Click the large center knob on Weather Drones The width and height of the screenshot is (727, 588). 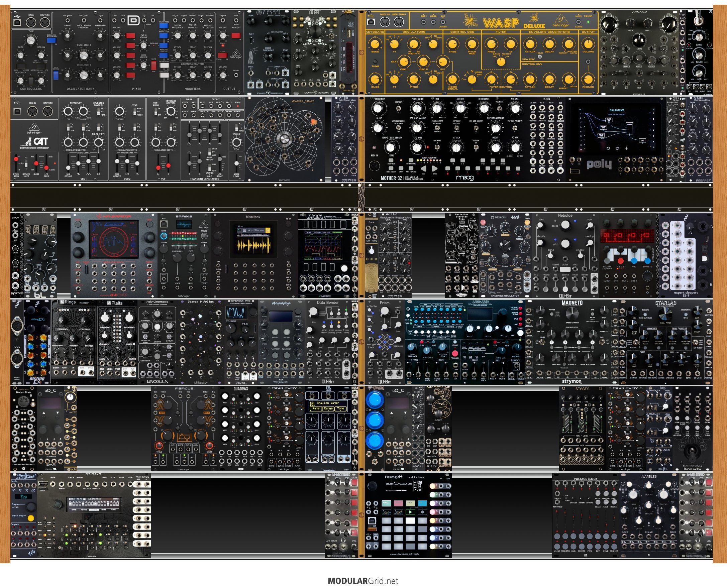284,139
